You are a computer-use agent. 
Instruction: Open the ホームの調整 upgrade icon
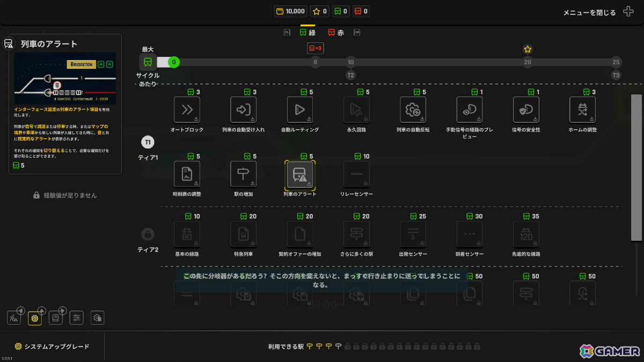pyautogui.click(x=582, y=110)
